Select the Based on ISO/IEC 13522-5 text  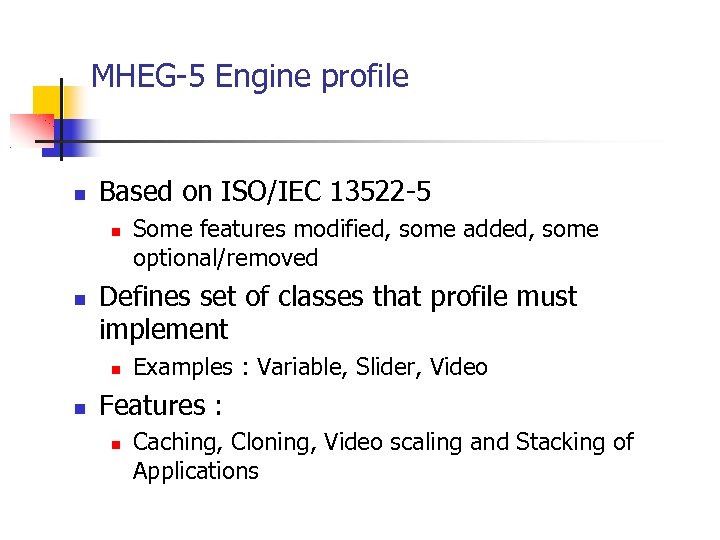click(266, 190)
